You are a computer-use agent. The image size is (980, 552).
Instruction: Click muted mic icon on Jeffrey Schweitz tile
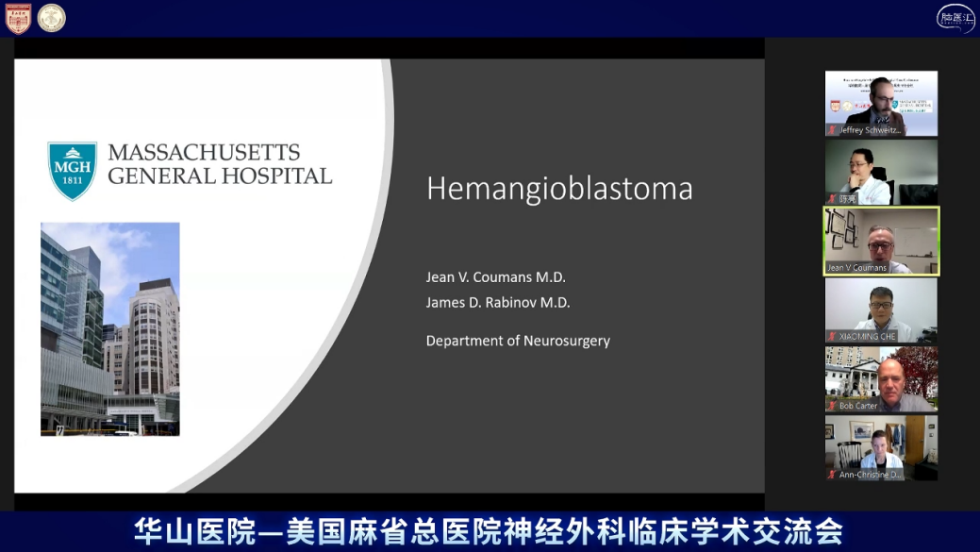832,130
